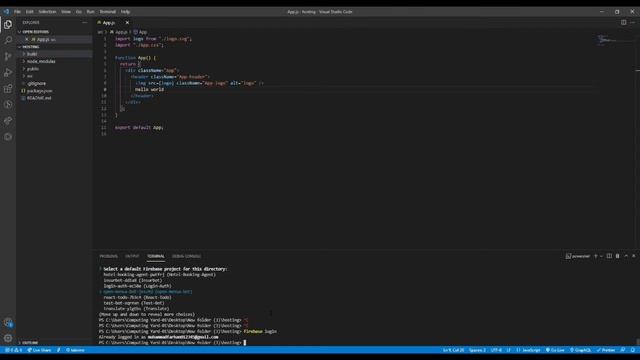Open the new terminal launch profile dropdown
This screenshot has width=640, height=360.
[x=601, y=256]
